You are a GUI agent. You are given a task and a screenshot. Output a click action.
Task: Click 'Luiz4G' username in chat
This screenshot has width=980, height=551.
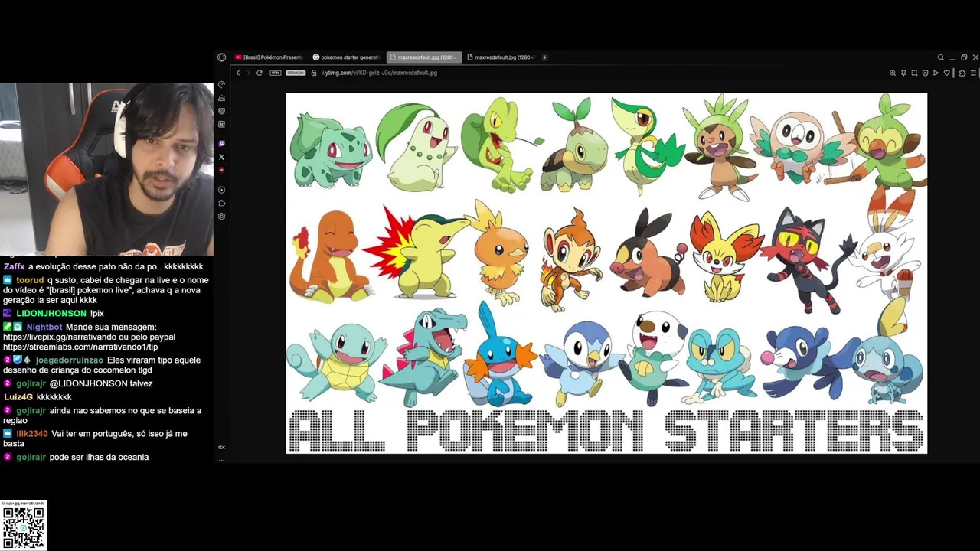click(18, 397)
